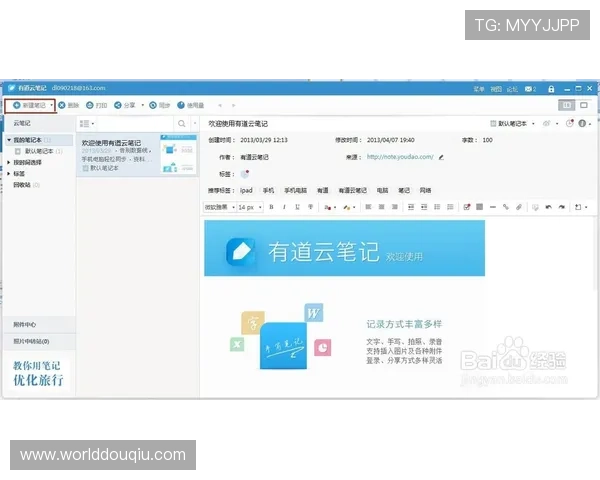Image resolution: width=600 pixels, height=480 pixels.
Task: Open the 菜单 menu in title bar
Action: tap(479, 89)
